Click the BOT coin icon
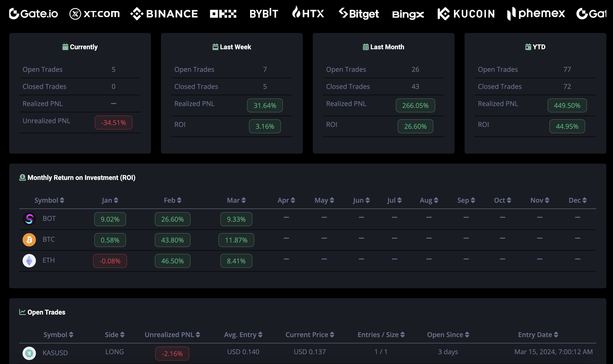 pyautogui.click(x=29, y=219)
